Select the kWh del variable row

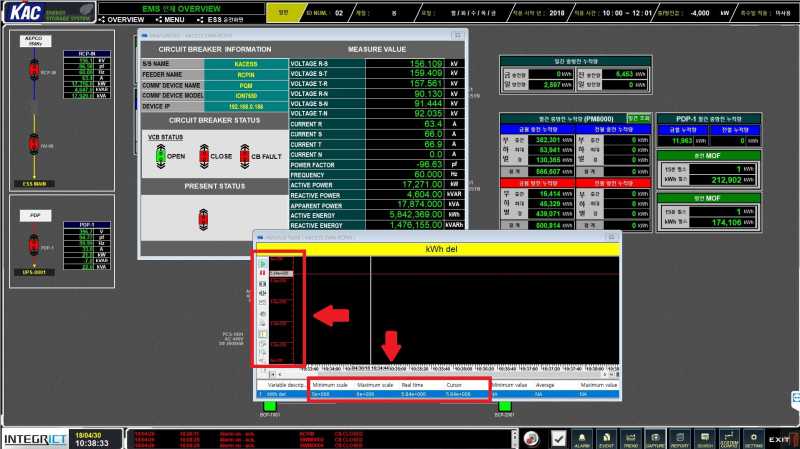tap(438, 394)
